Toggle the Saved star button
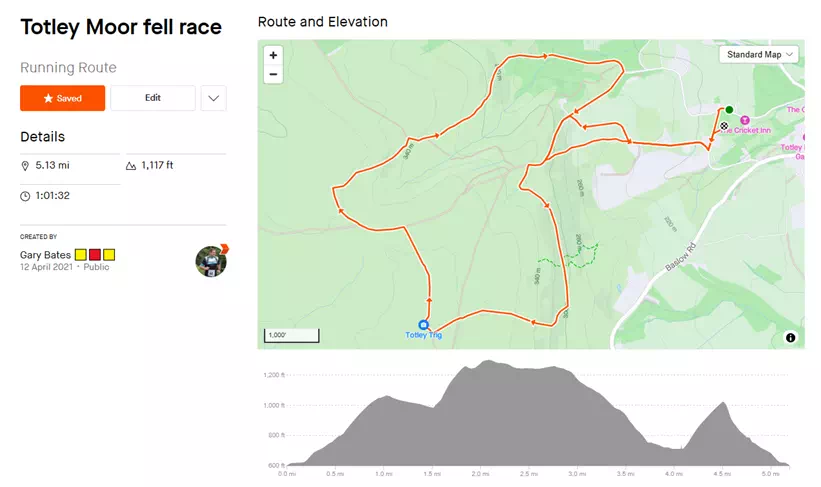 click(x=62, y=98)
